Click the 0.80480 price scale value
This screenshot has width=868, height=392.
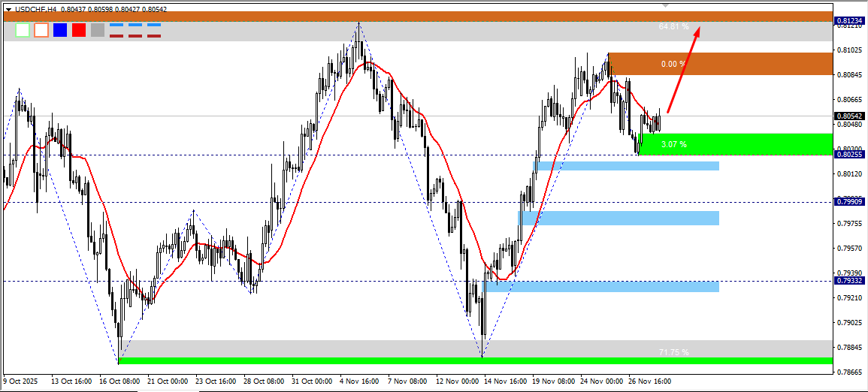851,125
